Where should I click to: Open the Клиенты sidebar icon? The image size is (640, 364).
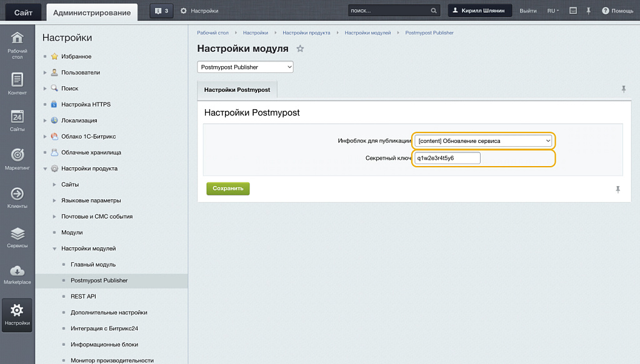tap(17, 194)
